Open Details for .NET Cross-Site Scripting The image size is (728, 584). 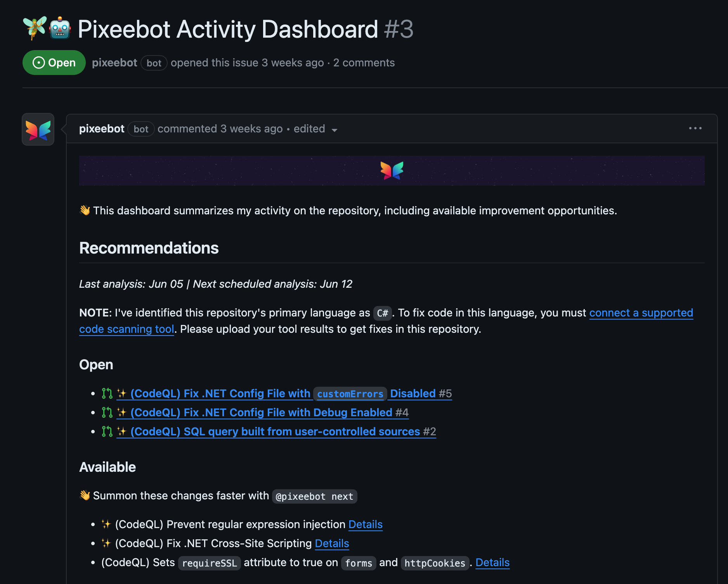click(332, 543)
